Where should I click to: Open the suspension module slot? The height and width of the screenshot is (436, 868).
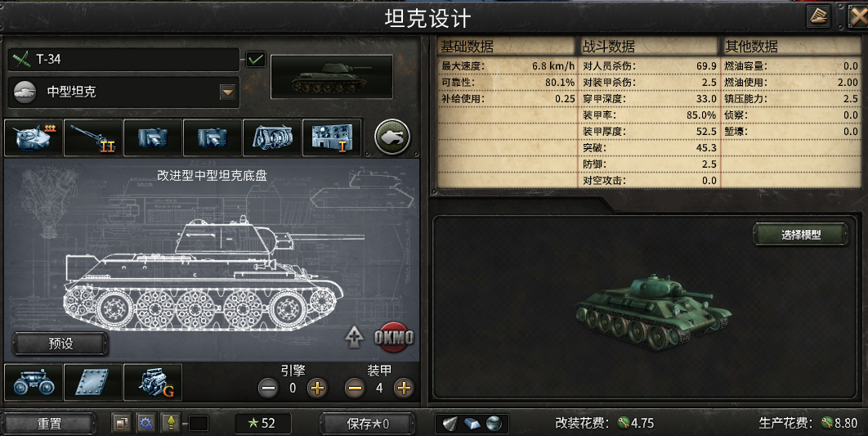click(x=34, y=382)
